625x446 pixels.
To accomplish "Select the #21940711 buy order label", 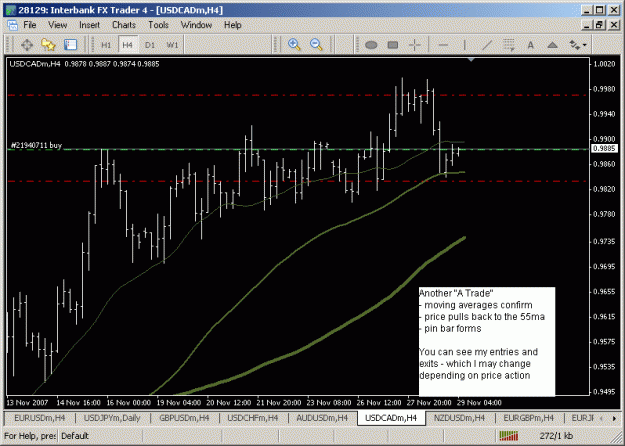I will pos(36,145).
